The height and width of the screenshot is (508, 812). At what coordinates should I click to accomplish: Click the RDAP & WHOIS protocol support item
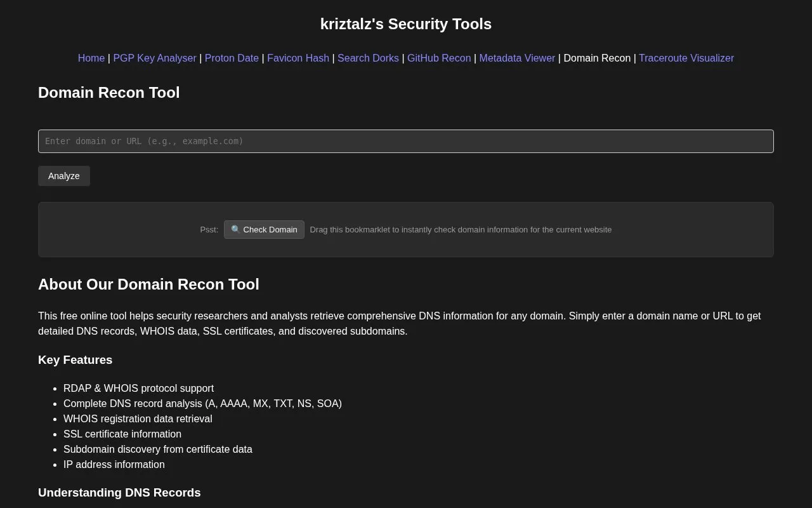coord(138,388)
